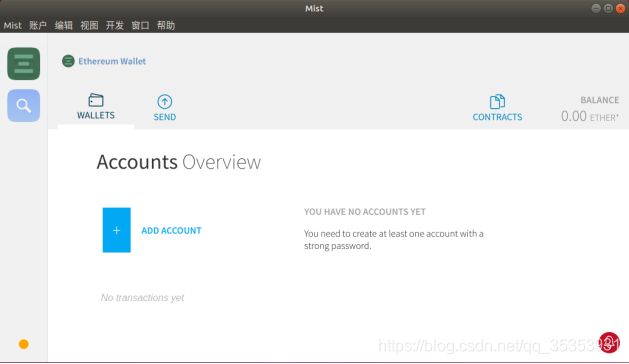Click the Ethereum Wallet title link

point(112,61)
